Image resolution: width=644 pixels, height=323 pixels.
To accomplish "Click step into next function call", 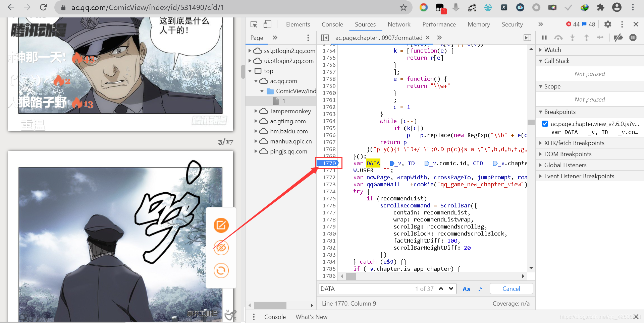I will click(573, 38).
